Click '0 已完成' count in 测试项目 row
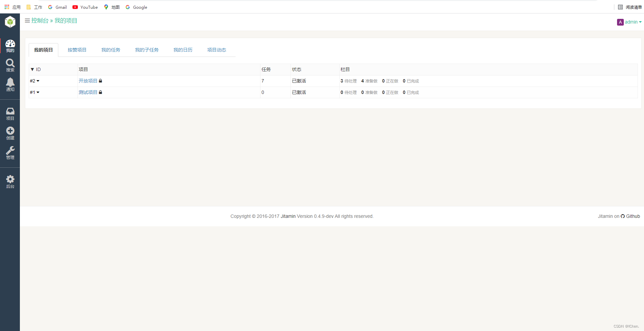Image resolution: width=644 pixels, height=331 pixels. click(x=411, y=92)
